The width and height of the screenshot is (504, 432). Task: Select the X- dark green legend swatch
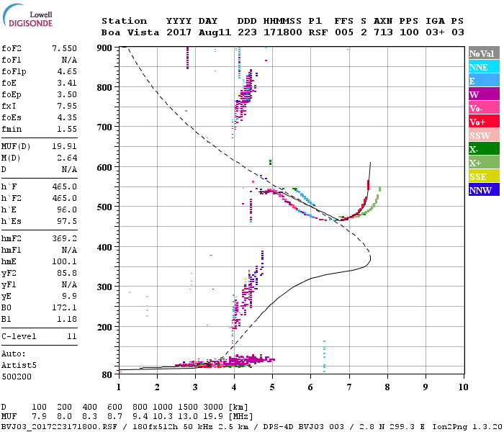click(484, 149)
